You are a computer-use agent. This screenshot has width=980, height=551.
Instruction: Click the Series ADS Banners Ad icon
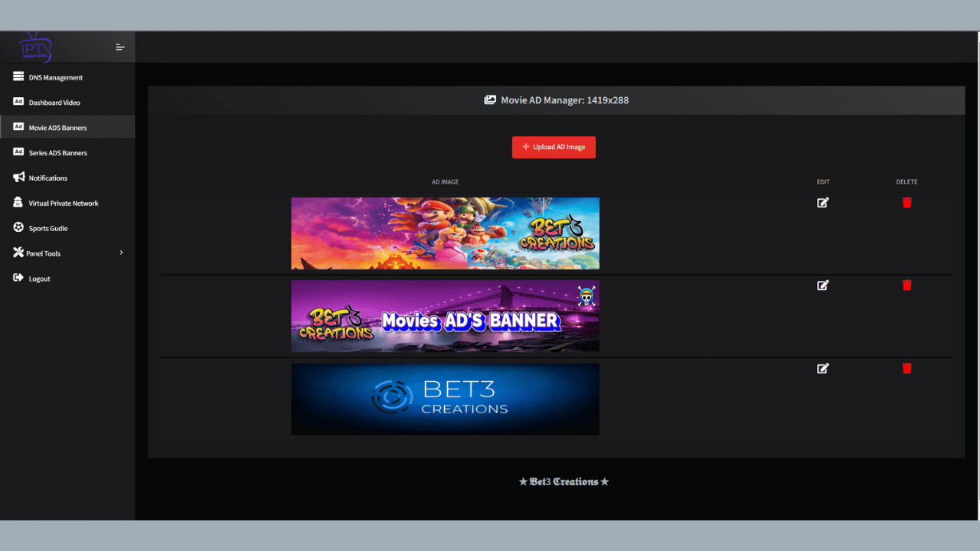(x=18, y=152)
